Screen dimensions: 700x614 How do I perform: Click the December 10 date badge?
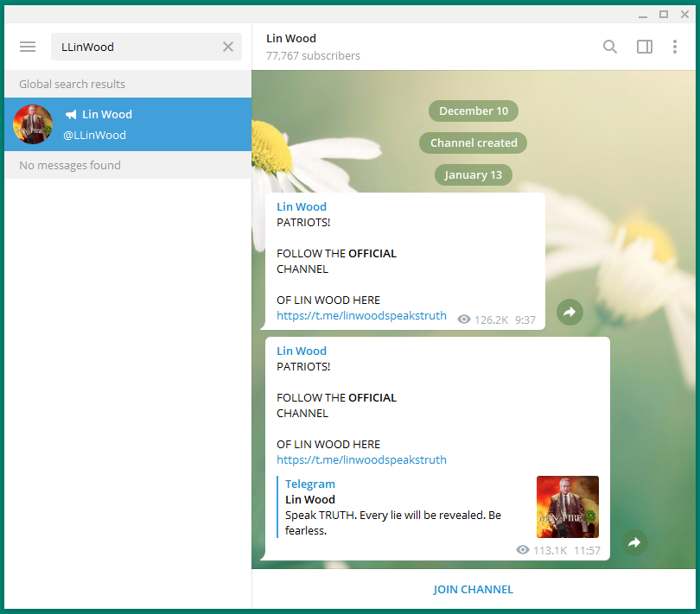pos(473,111)
